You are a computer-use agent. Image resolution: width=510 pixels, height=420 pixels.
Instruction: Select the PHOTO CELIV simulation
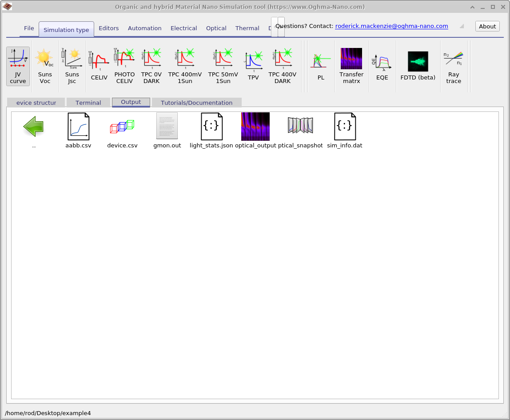pos(124,66)
